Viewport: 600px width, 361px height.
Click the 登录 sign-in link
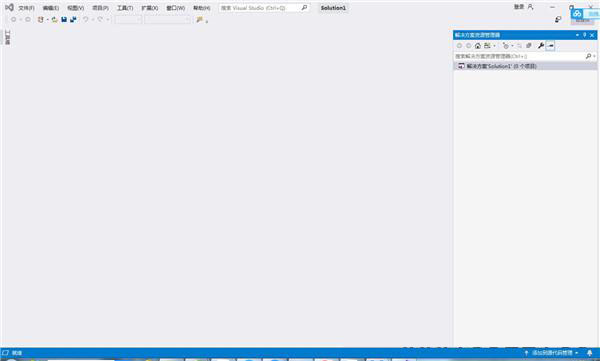(x=519, y=7)
